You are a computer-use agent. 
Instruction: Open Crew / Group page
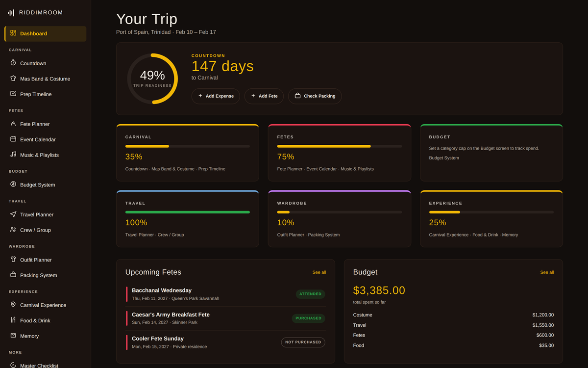click(x=46, y=230)
